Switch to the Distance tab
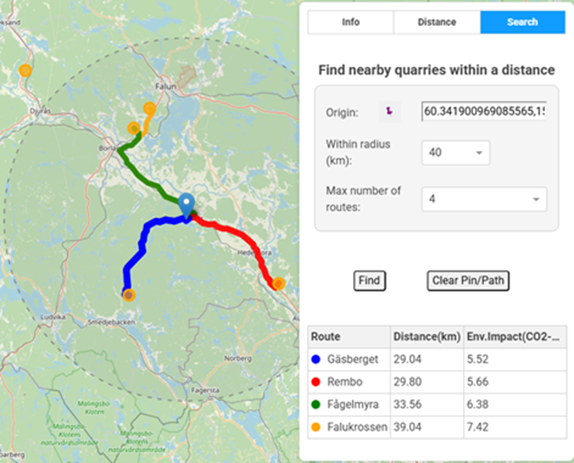Viewport: 574px width, 463px height. click(x=437, y=22)
